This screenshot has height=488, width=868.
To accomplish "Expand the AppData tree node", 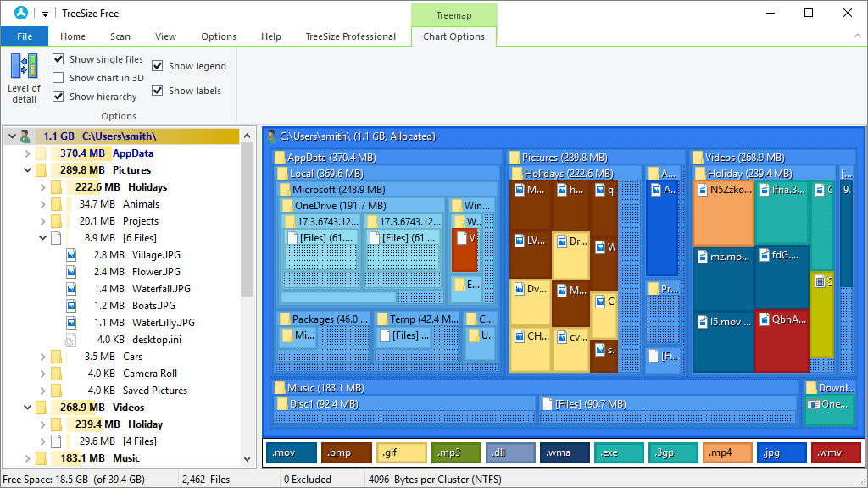I will [x=27, y=153].
